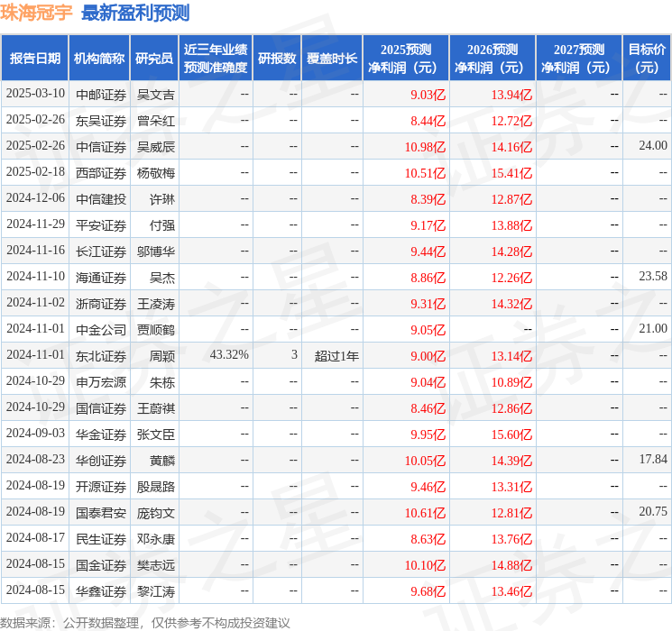Click the 2025预测净利润 column header
This screenshot has width=672, height=631.
406,59
